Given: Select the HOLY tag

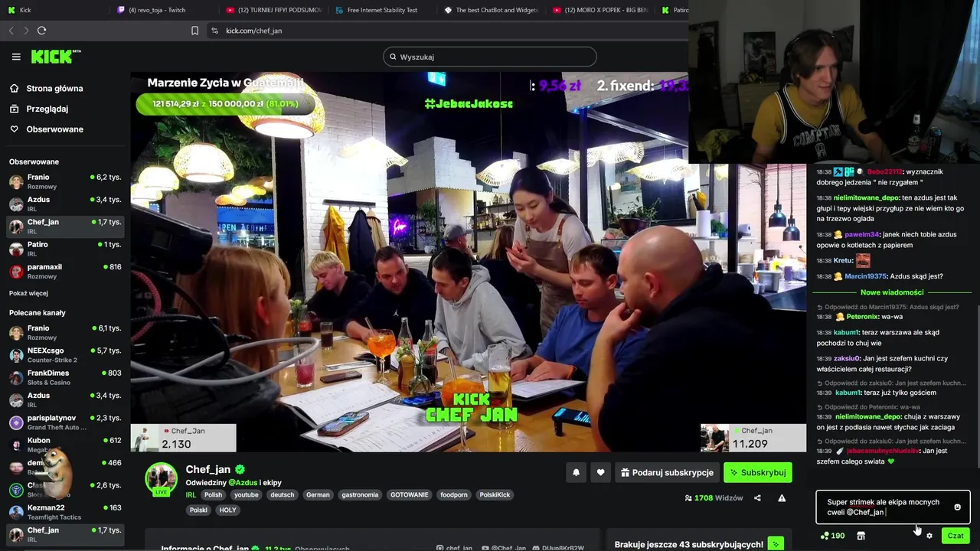Looking at the screenshot, I should [x=228, y=510].
